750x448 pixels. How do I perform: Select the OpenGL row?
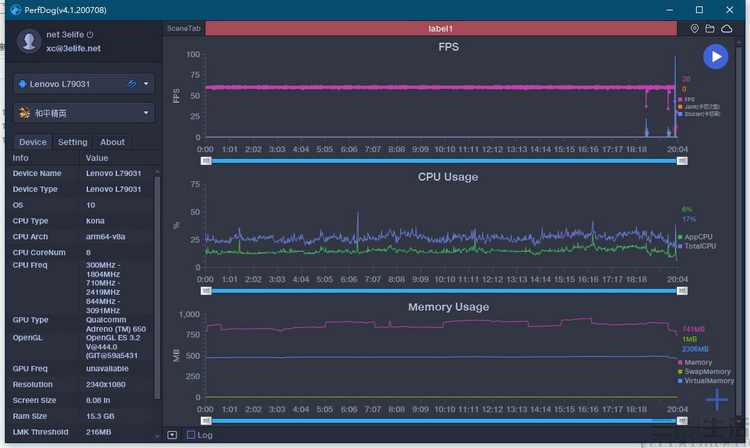(x=80, y=346)
